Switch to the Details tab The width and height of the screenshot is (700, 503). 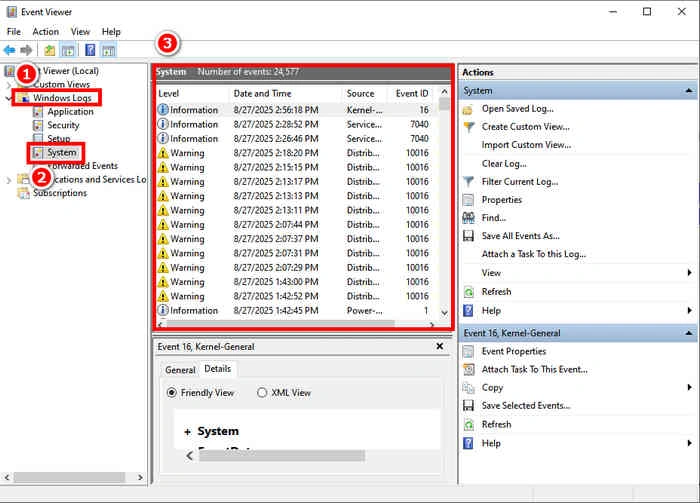[217, 369]
